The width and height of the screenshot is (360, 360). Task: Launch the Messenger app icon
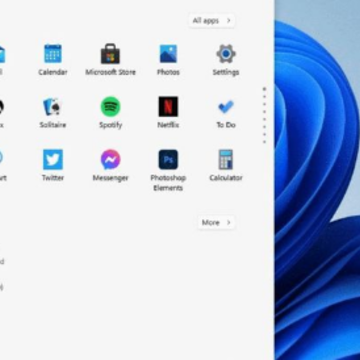[110, 159]
